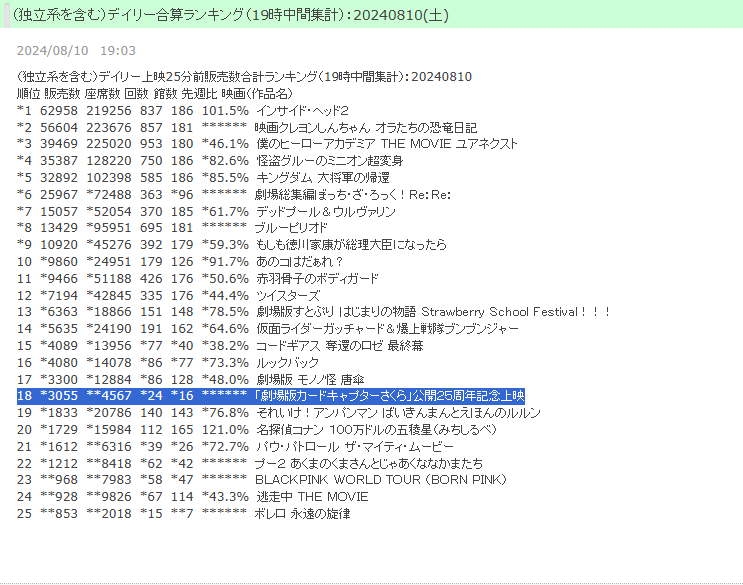Select row 赤羽骨子のボディガード

(x=198, y=278)
